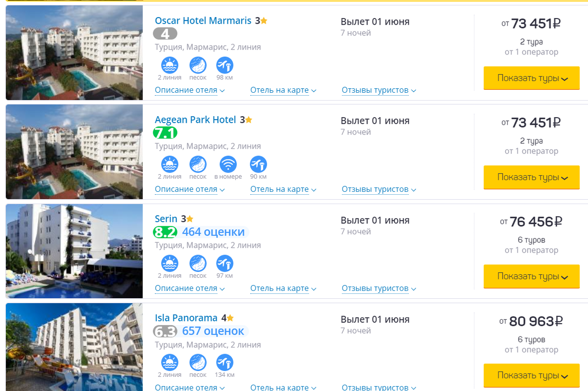588x391 pixels.
Task: Open the Serin hotel name link
Action: 166,219
